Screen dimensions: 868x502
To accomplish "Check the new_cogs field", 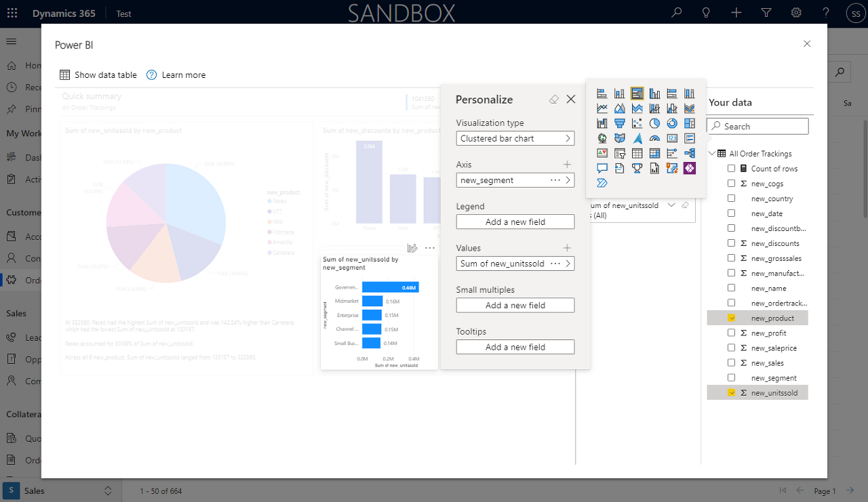I will (x=731, y=184).
